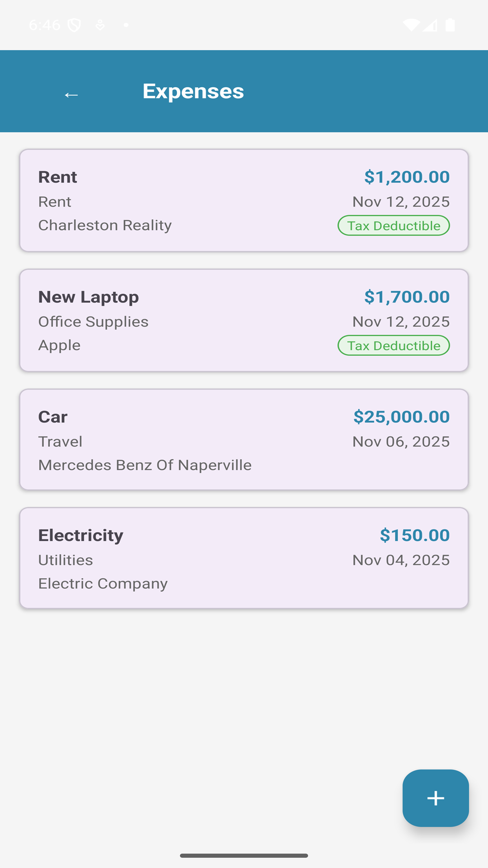Tap the $1,200.00 Rent amount
Viewport: 488px width, 868px height.
click(407, 177)
